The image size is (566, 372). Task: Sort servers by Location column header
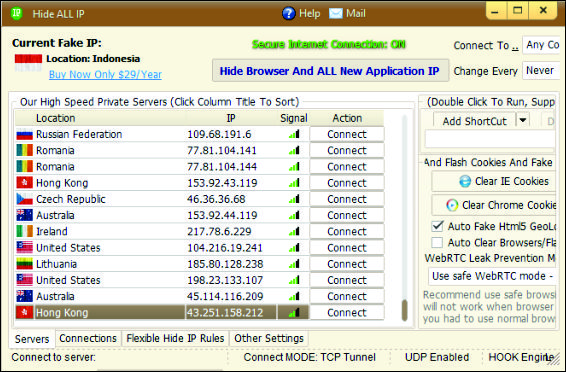coord(100,118)
